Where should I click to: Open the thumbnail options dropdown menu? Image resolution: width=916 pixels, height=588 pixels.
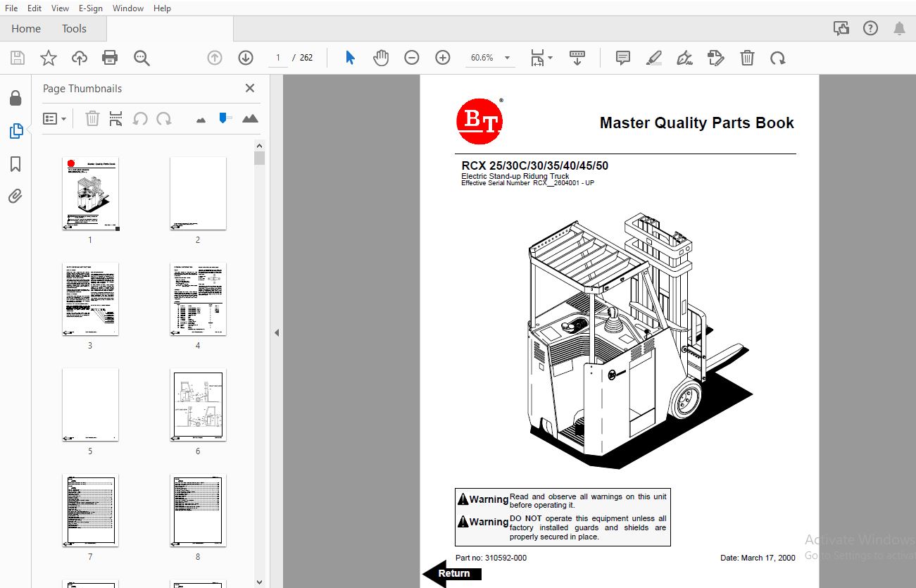point(54,119)
